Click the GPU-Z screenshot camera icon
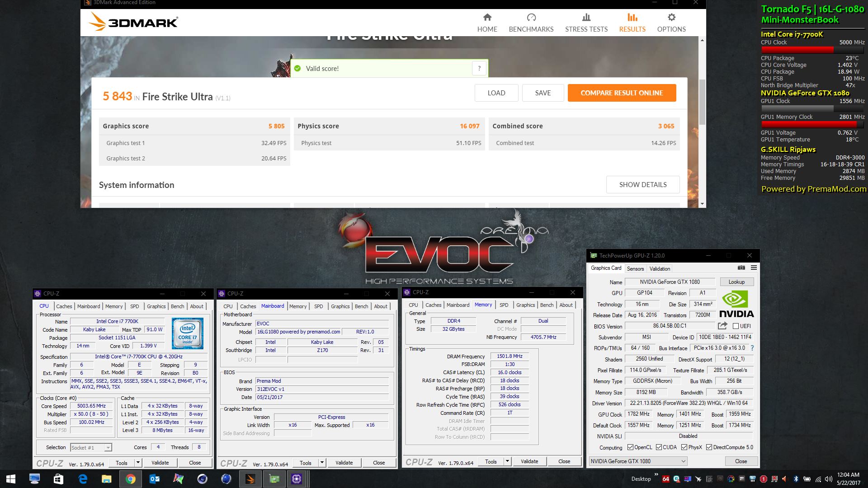 741,268
